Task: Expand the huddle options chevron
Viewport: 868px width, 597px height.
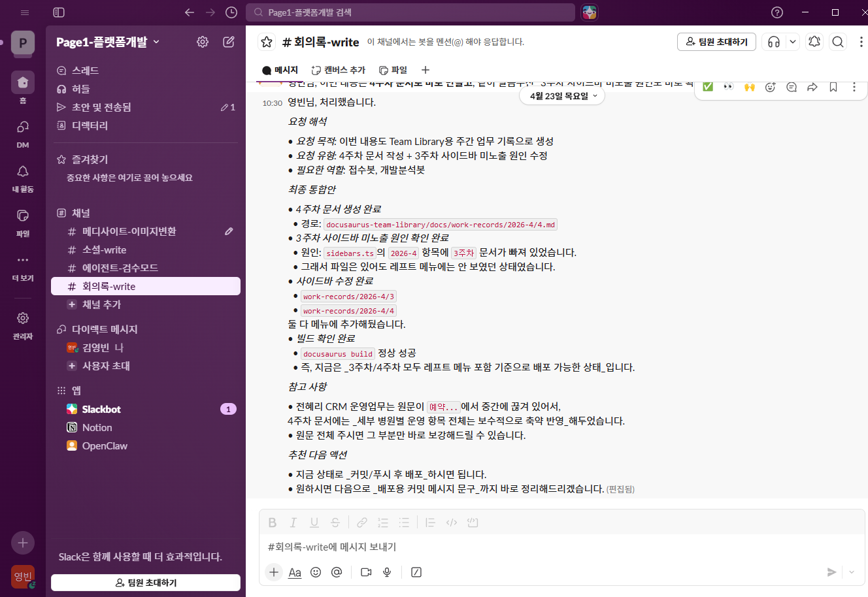Action: tap(792, 41)
